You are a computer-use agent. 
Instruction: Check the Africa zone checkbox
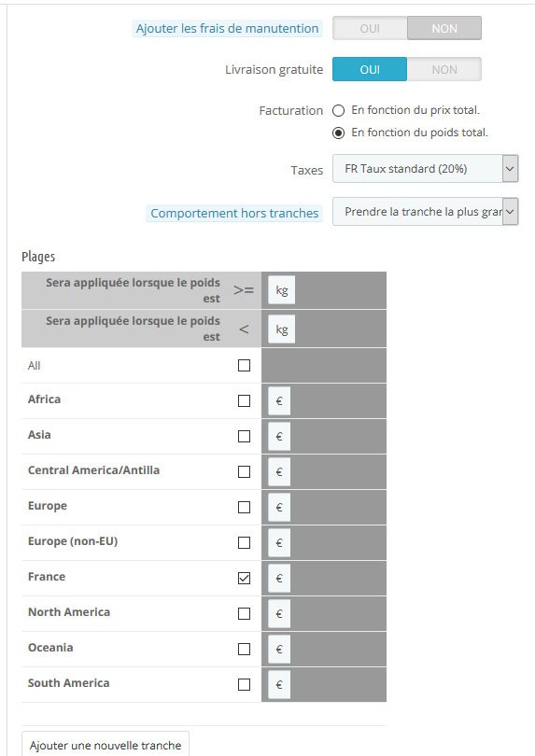(x=244, y=400)
